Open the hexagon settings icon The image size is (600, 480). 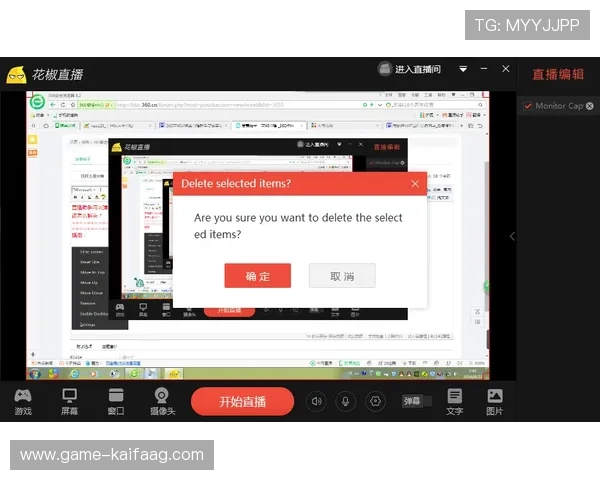376,401
